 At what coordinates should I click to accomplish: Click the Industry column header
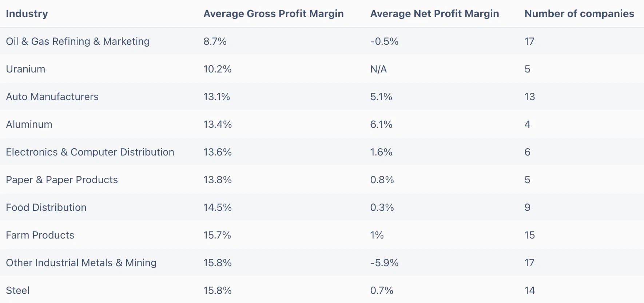pyautogui.click(x=27, y=13)
